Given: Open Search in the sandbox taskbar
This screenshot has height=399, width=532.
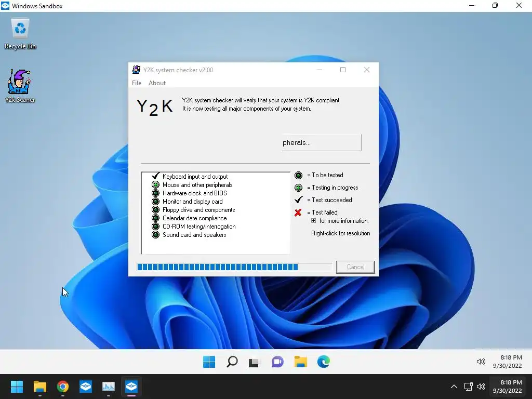Looking at the screenshot, I should pyautogui.click(x=232, y=362).
